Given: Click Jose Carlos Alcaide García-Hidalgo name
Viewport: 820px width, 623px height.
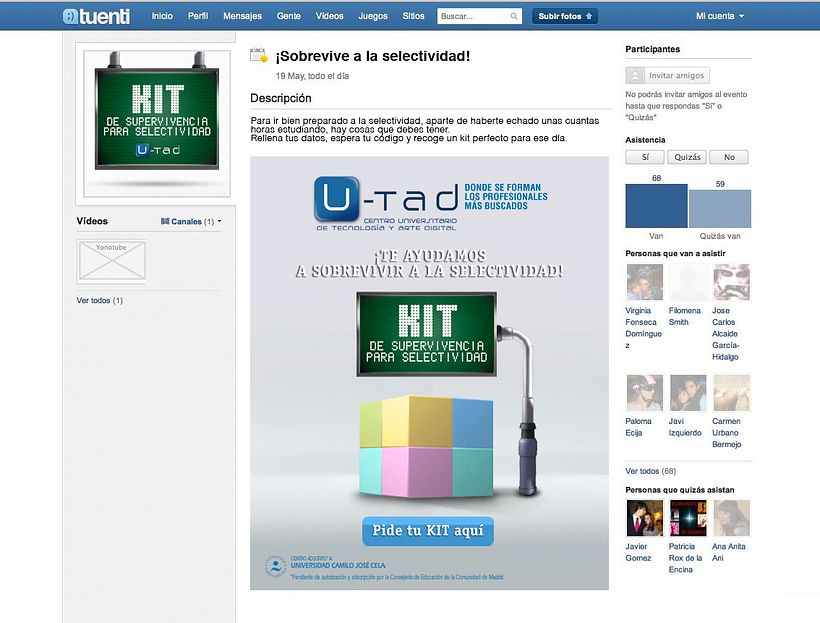Looking at the screenshot, I should point(725,334).
